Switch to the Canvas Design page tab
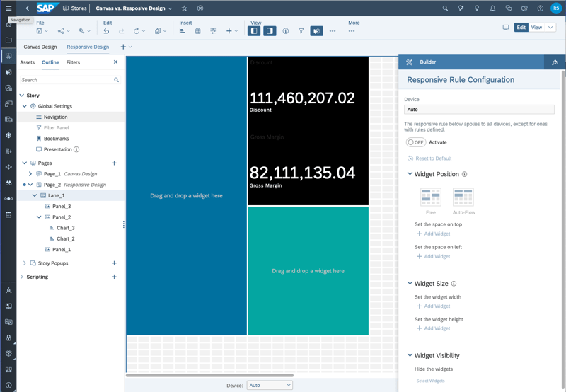This screenshot has height=392, width=566. [40, 47]
